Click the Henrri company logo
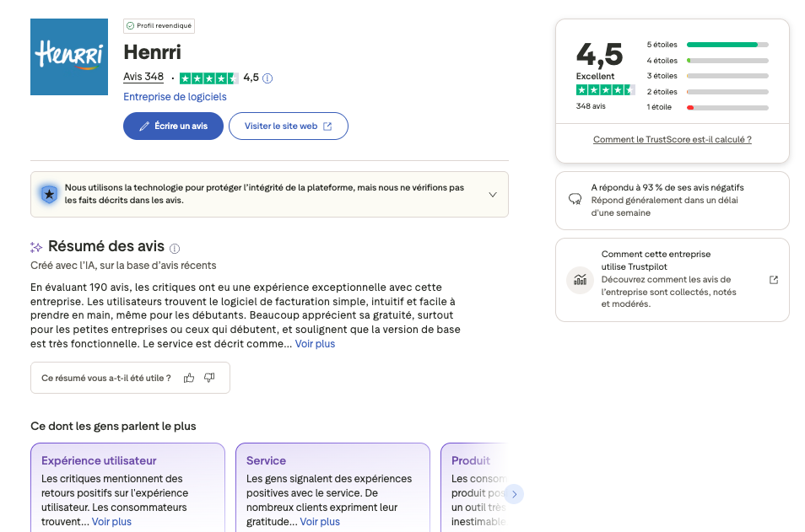805x532 pixels. 69,57
